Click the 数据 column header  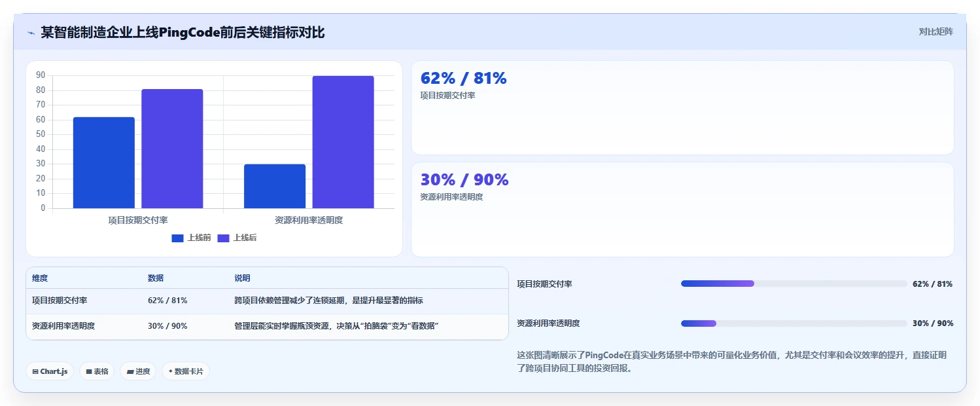click(x=156, y=278)
